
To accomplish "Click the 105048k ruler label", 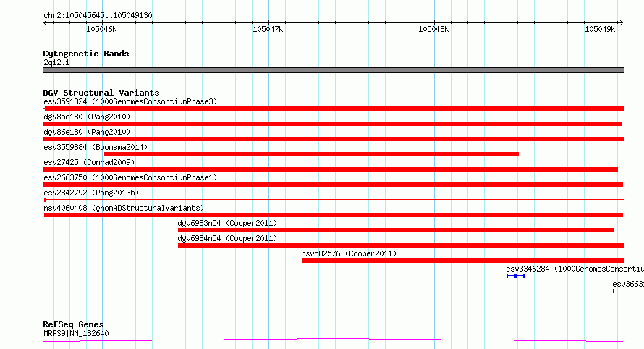I will (433, 29).
